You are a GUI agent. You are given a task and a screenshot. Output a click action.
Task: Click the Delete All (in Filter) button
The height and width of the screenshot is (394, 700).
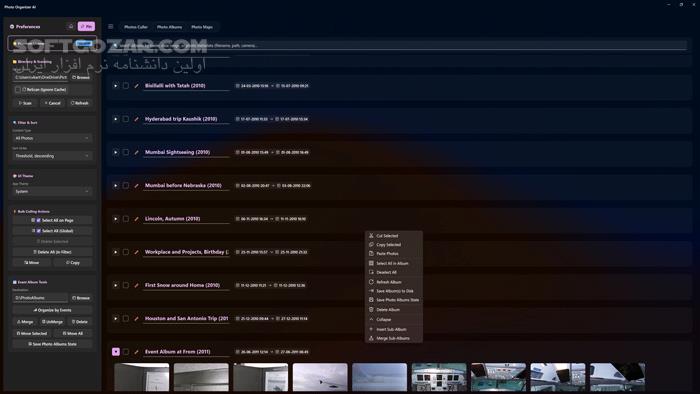pos(52,252)
